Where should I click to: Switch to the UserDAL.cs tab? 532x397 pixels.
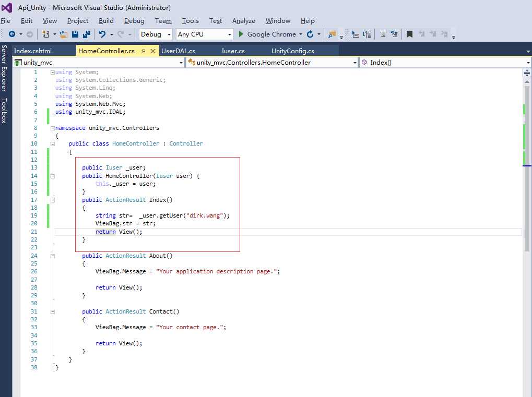click(178, 51)
